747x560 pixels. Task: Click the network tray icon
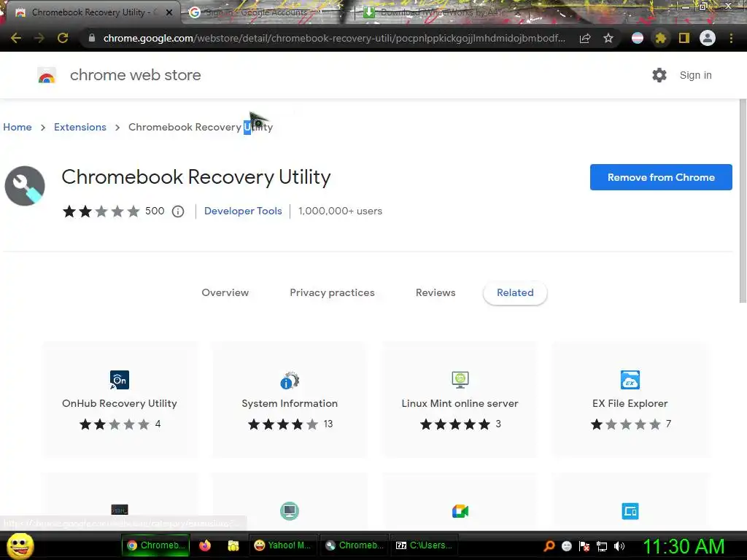click(602, 546)
